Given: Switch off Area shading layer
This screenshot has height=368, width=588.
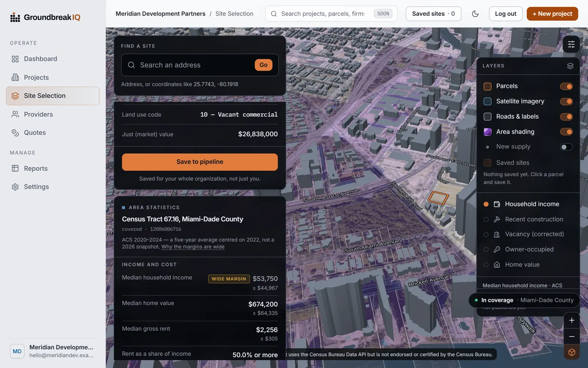Looking at the screenshot, I should (x=566, y=132).
